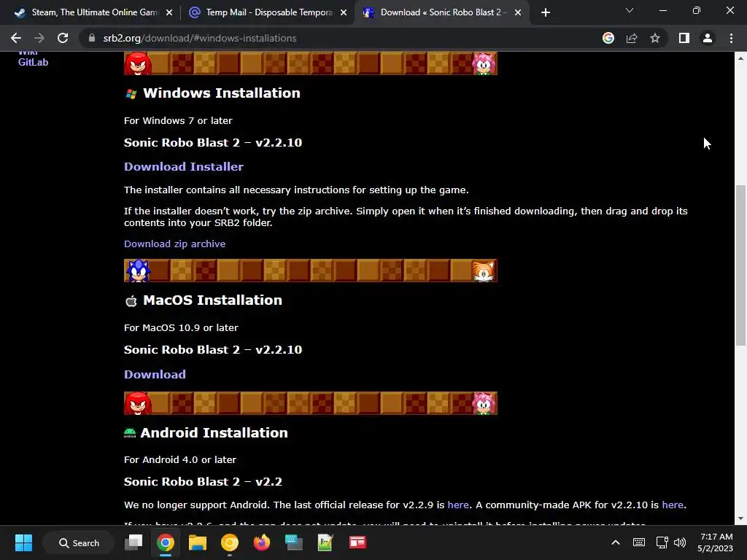Bookmark this page with the star

[655, 38]
